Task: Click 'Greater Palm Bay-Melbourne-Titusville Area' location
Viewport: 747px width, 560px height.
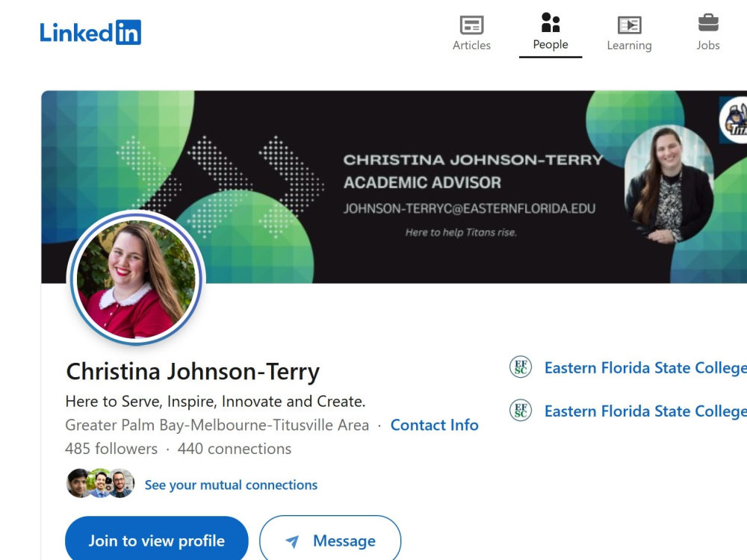Action: tap(217, 425)
